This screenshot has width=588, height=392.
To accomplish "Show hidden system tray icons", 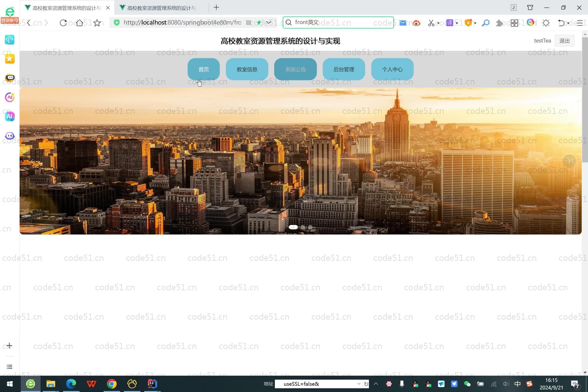I will click(376, 384).
